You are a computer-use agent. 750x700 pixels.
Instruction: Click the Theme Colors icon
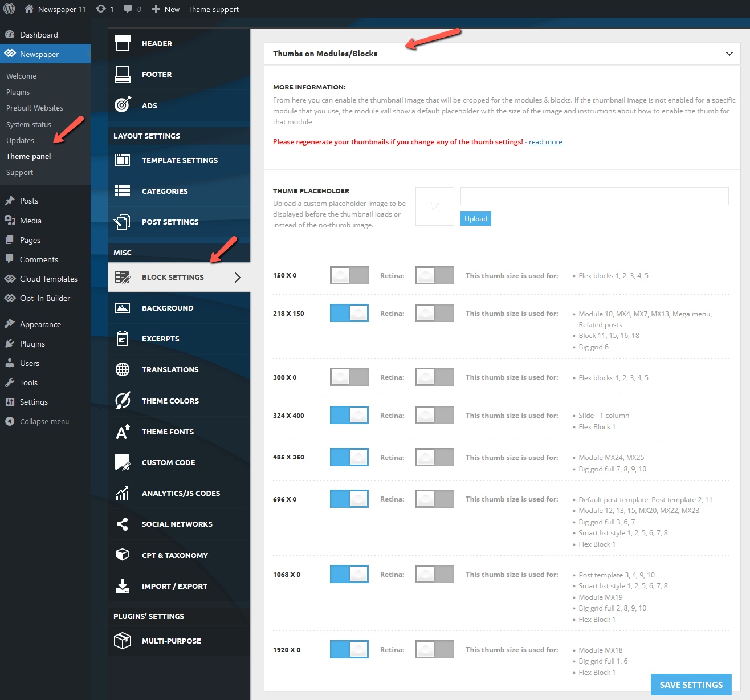click(123, 401)
